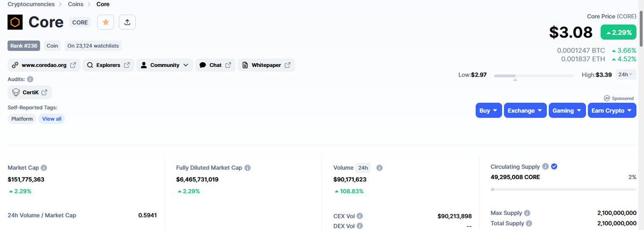Open the CertiK audit link
Image resolution: width=644 pixels, height=230 pixels.
pyautogui.click(x=30, y=92)
